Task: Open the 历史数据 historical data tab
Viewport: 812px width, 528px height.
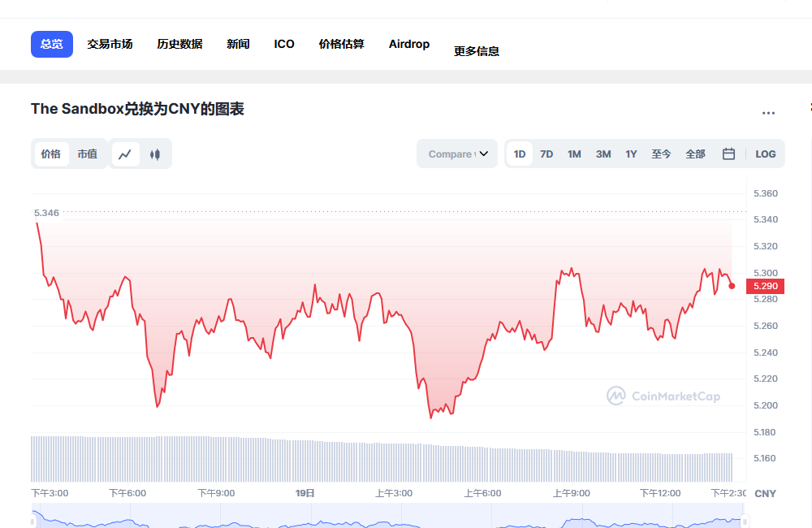Action: point(179,44)
